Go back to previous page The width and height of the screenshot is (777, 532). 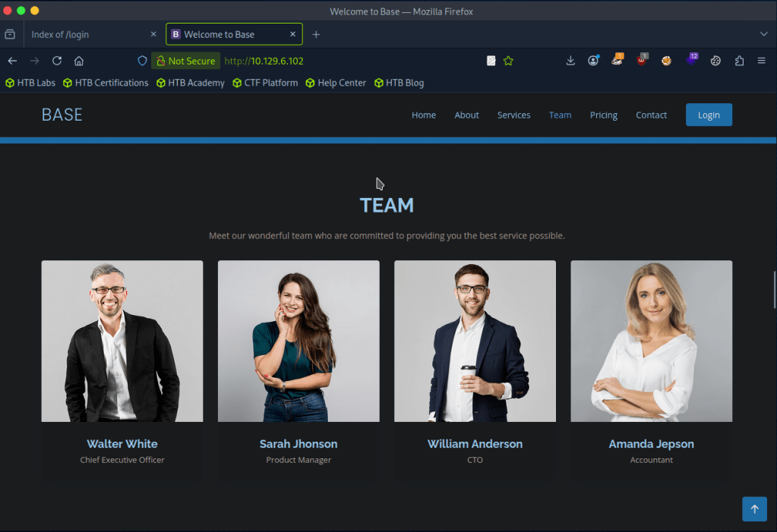(12, 61)
